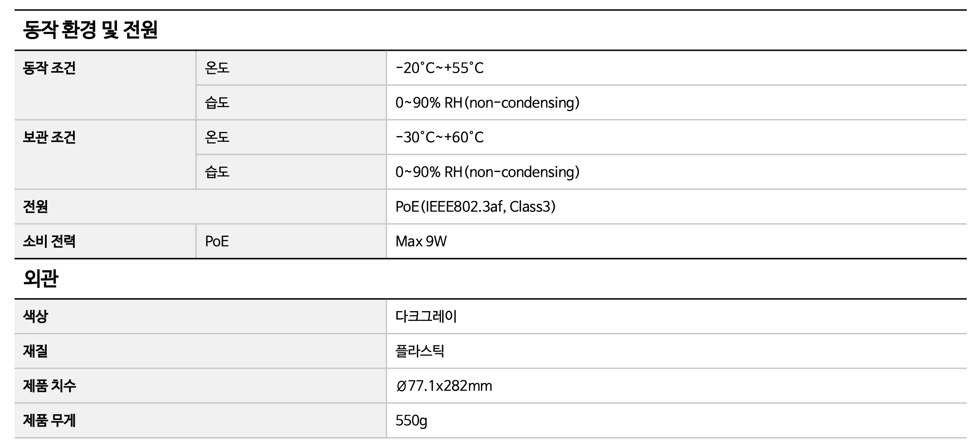Select the 전원 row label
Image resolution: width=980 pixels, height=448 pixels.
click(36, 207)
